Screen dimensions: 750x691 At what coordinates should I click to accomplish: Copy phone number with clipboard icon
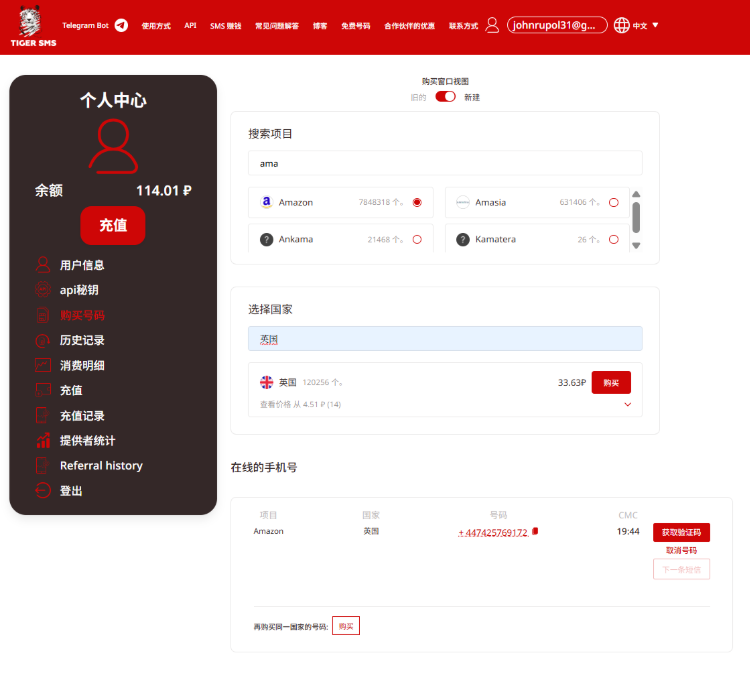click(535, 531)
